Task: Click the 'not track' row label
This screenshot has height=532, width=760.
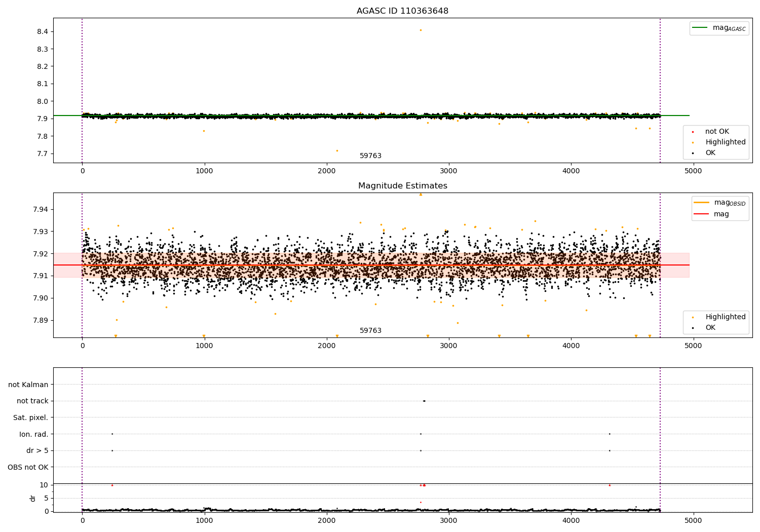Action: coord(32,401)
